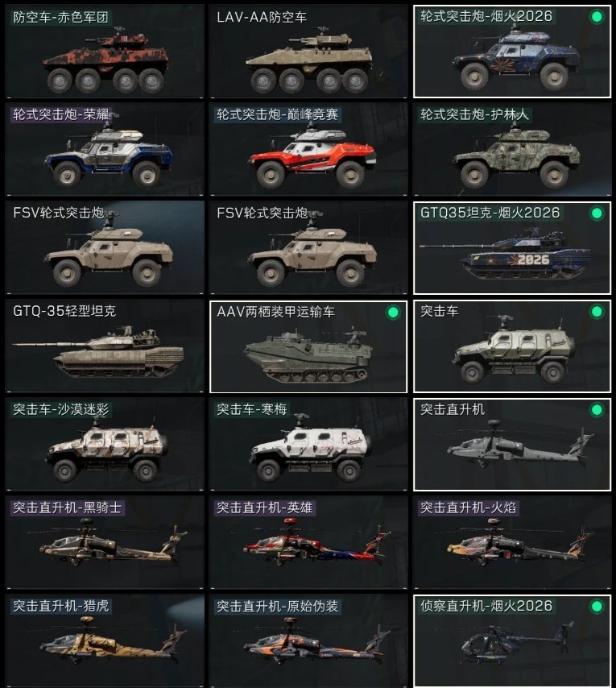Image resolution: width=616 pixels, height=688 pixels.
Task: Click green dot on 侦察直升机-烟火2026
Action: click(x=596, y=607)
